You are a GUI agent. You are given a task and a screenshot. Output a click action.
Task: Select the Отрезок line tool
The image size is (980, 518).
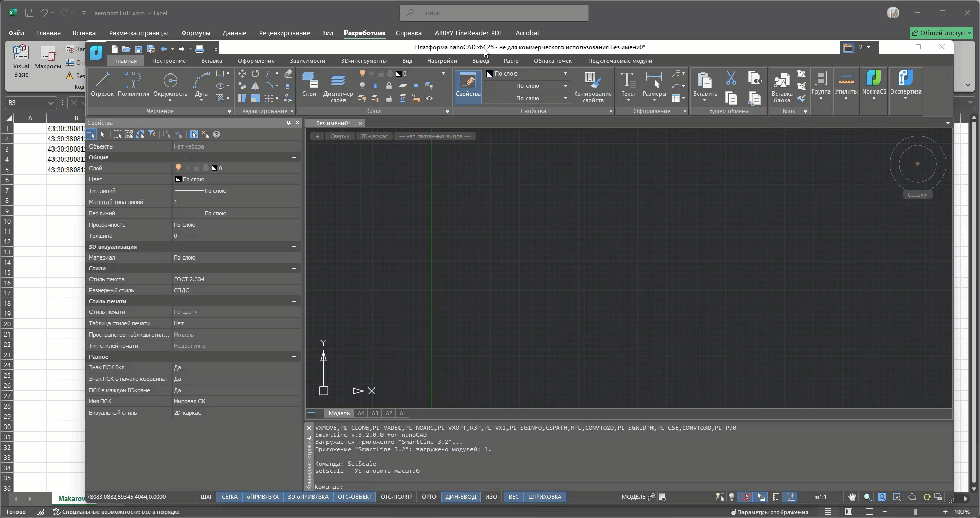[x=102, y=84]
